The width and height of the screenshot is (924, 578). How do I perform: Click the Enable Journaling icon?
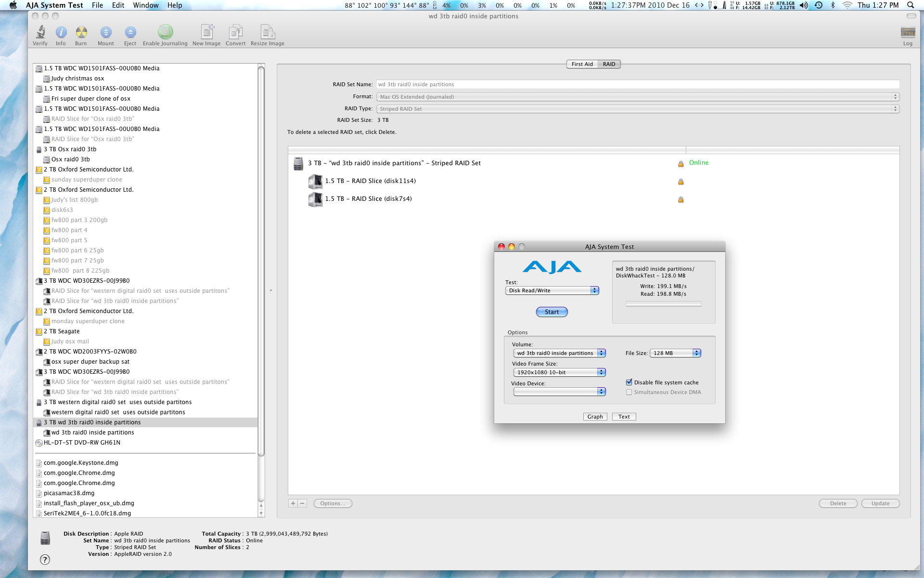coord(165,32)
